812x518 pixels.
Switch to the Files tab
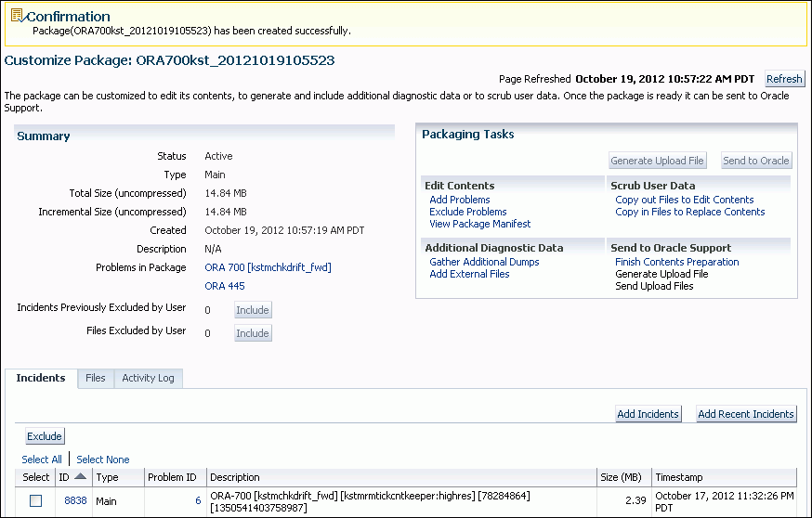(96, 378)
